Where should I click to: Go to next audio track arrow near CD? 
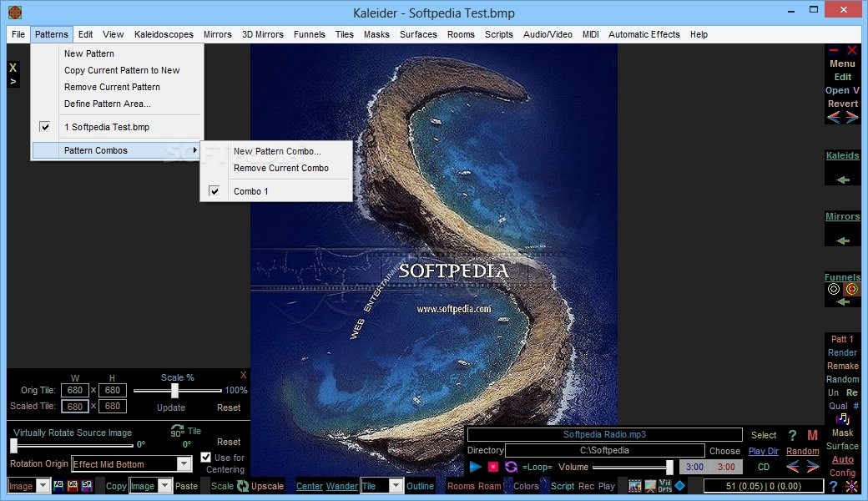click(812, 467)
